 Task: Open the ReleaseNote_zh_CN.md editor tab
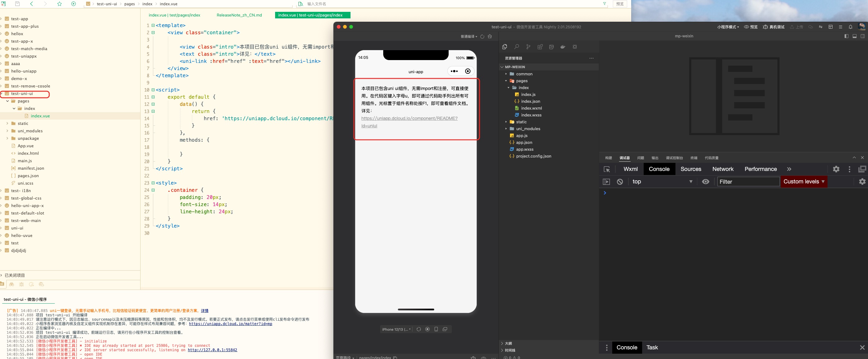click(239, 15)
